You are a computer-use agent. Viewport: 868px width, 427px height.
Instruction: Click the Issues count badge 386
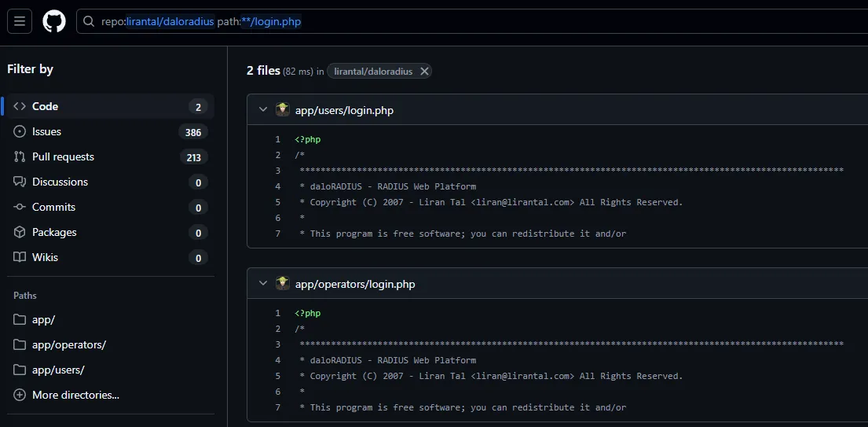point(193,132)
